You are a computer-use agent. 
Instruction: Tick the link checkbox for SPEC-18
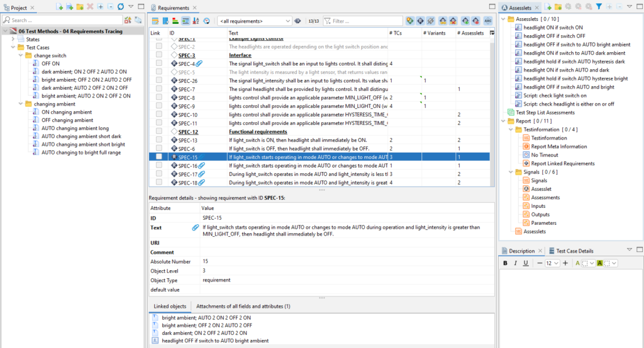pos(158,182)
